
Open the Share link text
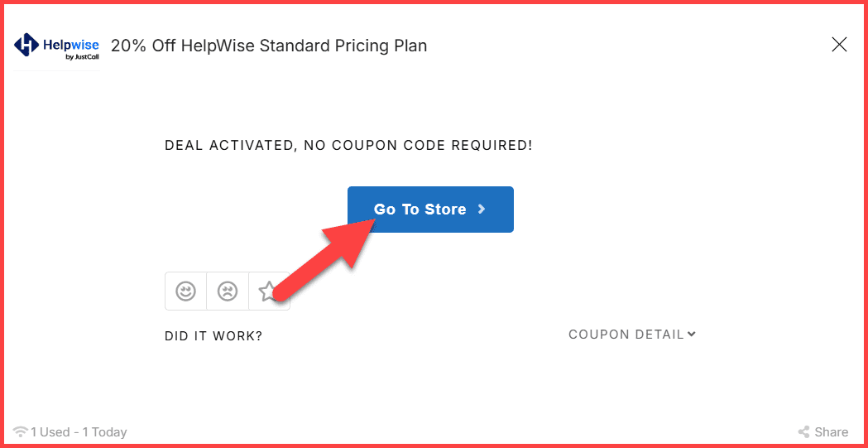[x=831, y=432]
